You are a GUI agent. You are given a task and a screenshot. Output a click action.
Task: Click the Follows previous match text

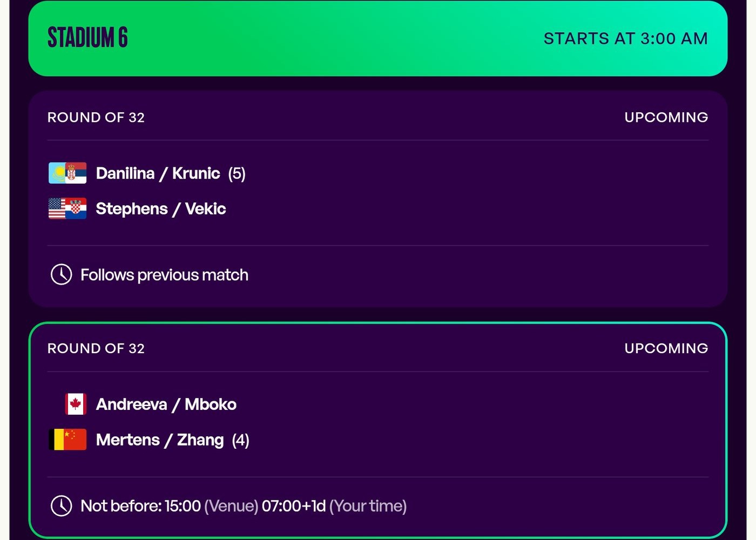tap(164, 275)
